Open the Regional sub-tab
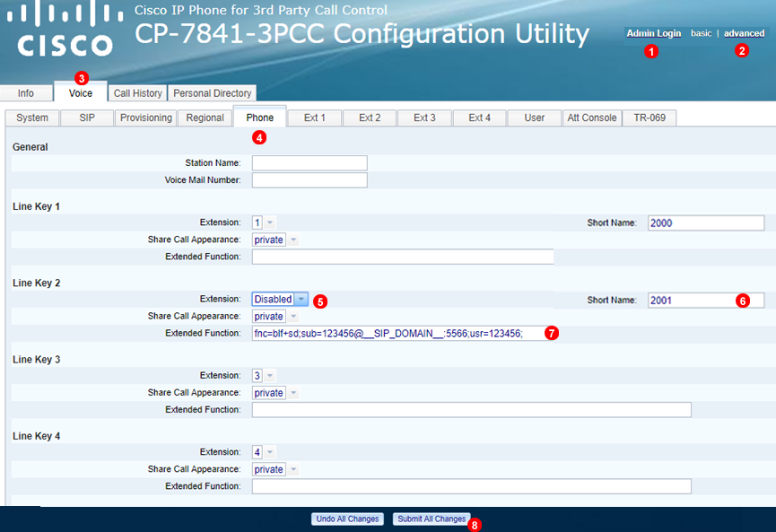The width and height of the screenshot is (776, 532). pyautogui.click(x=205, y=118)
